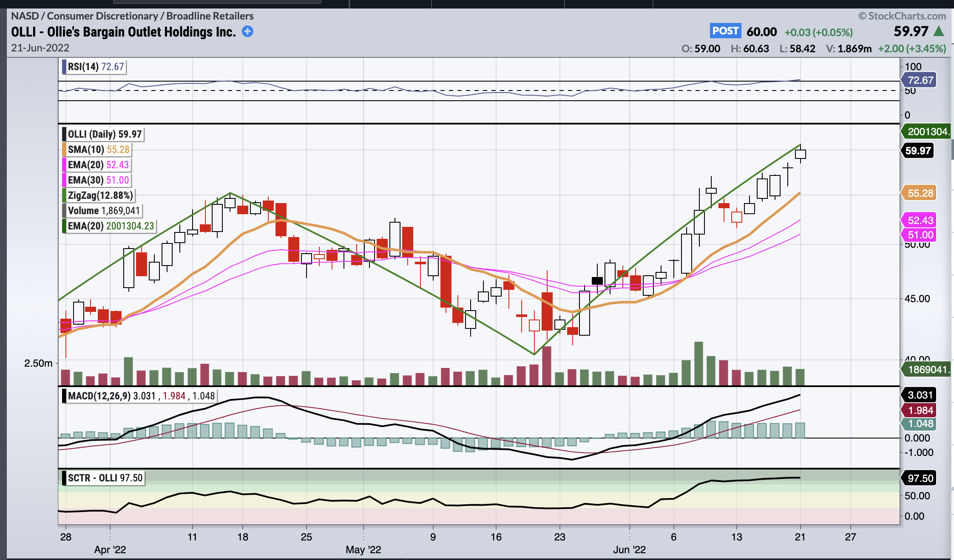
Task: Click the Jun '22 month axis label
Action: coord(629,549)
